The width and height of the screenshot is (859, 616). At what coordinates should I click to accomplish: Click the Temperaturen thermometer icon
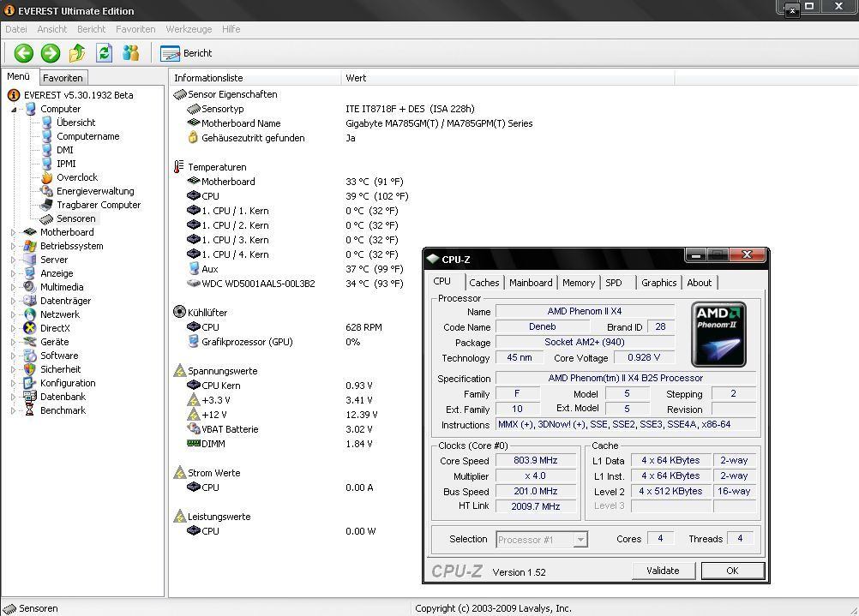(178, 166)
